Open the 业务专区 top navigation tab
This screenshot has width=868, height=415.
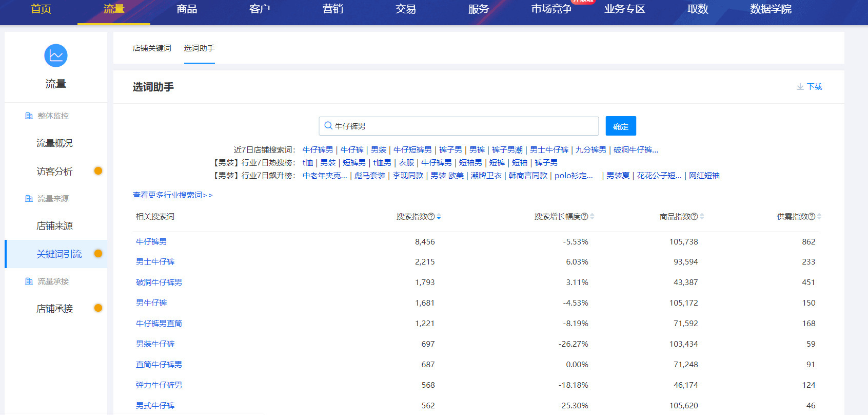point(625,9)
